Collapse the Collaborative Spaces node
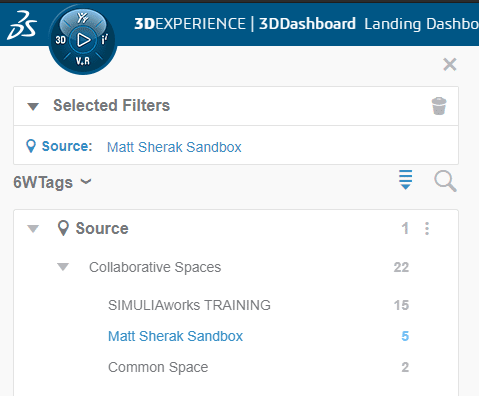The height and width of the screenshot is (396, 479). (63, 267)
